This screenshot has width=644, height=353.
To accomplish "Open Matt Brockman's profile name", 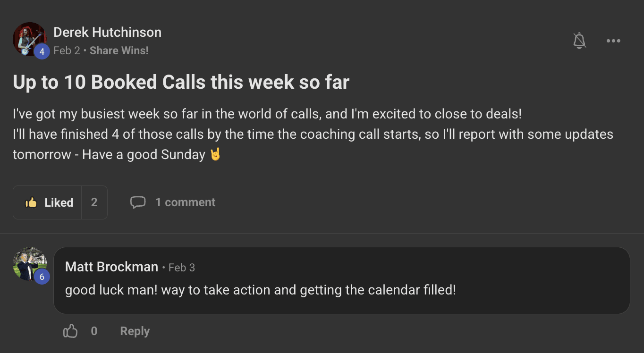I will click(x=111, y=267).
